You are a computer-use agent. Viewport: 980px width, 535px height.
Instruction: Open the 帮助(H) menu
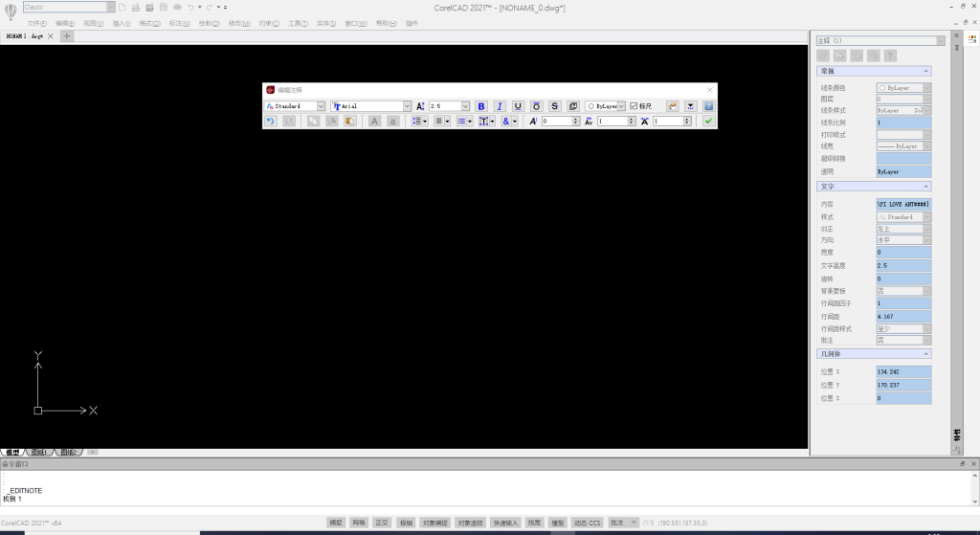(x=387, y=23)
